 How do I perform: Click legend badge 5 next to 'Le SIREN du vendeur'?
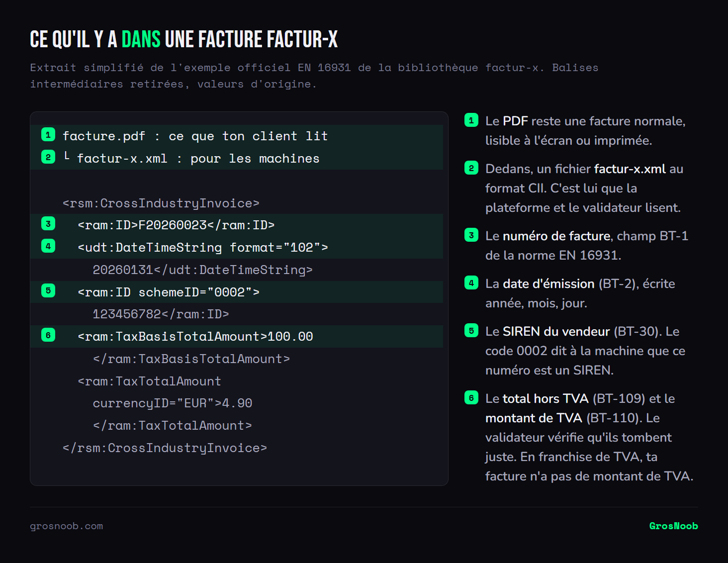coord(471,330)
